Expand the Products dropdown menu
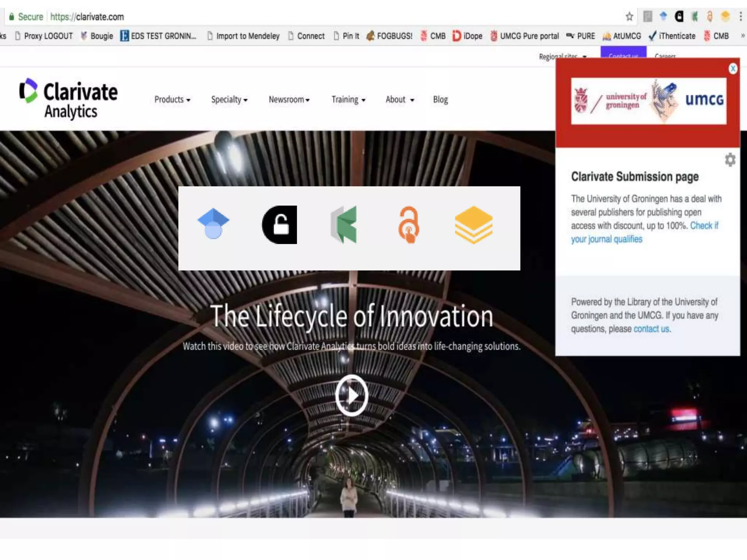This screenshot has height=560, width=747. coord(172,100)
